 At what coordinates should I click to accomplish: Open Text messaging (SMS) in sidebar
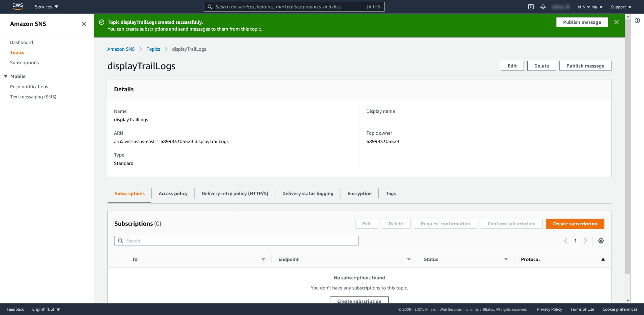tap(33, 97)
